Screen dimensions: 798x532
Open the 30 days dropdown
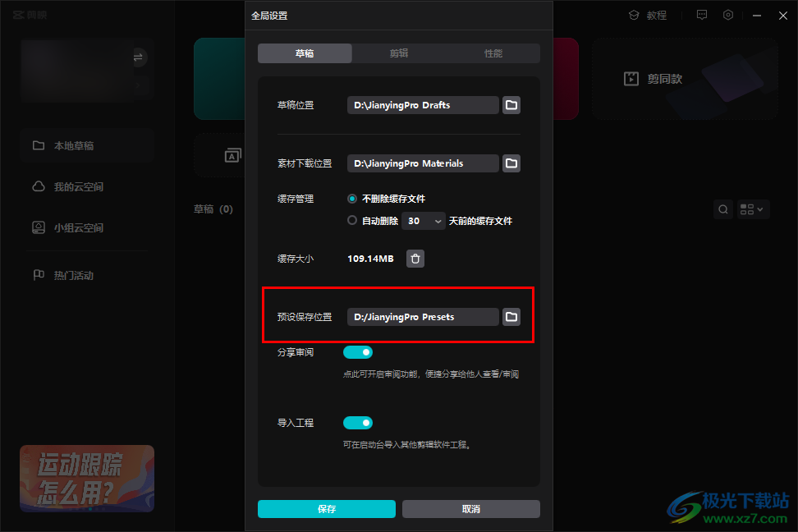tap(424, 221)
